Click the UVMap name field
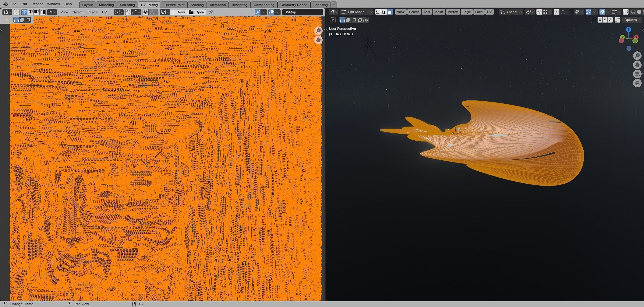 point(303,12)
